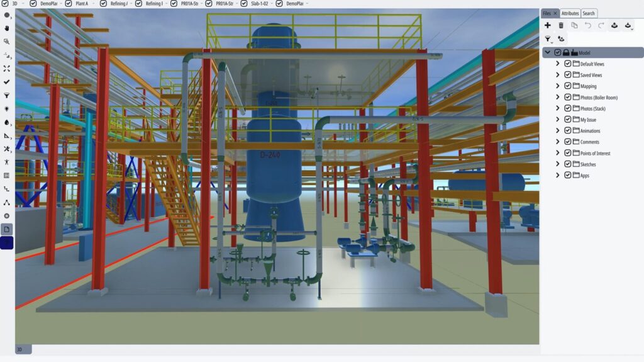Open the axes orientation tool
This screenshot has height=362, width=644.
coord(6,55)
